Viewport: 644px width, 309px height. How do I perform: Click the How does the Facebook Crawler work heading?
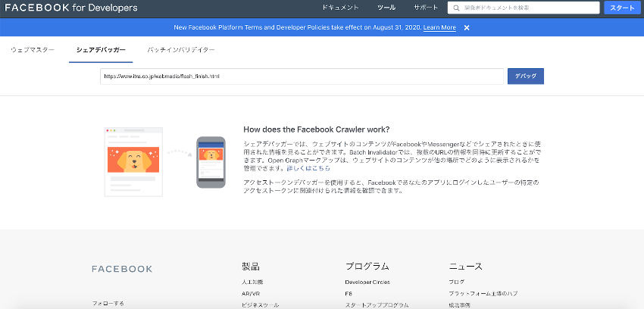[x=317, y=130]
